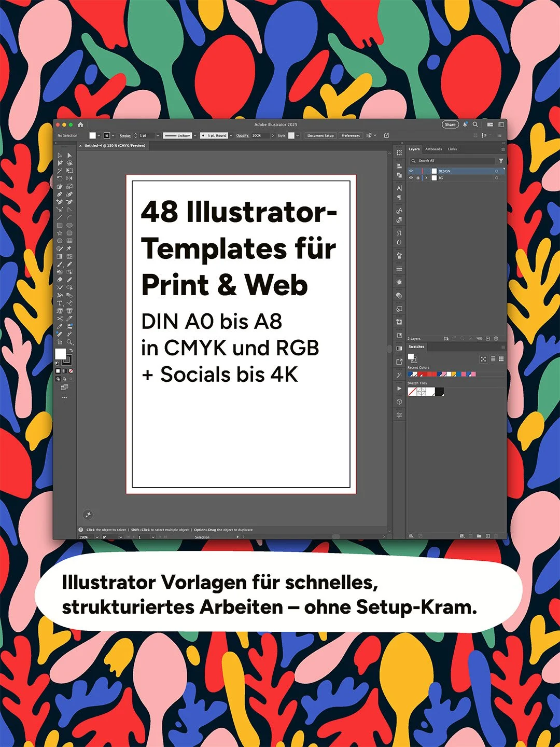Open the search magnifier in title bar
The width and height of the screenshot is (560, 747).
coord(475,125)
